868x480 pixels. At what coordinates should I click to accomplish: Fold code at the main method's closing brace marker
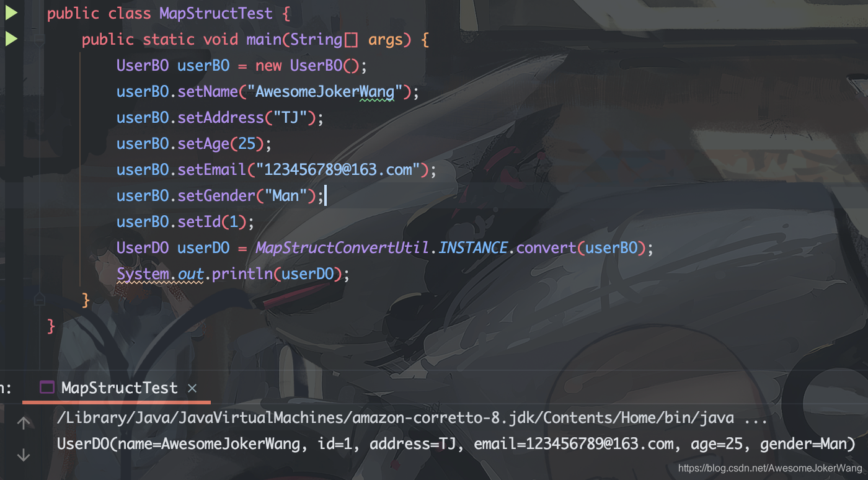coord(40,300)
